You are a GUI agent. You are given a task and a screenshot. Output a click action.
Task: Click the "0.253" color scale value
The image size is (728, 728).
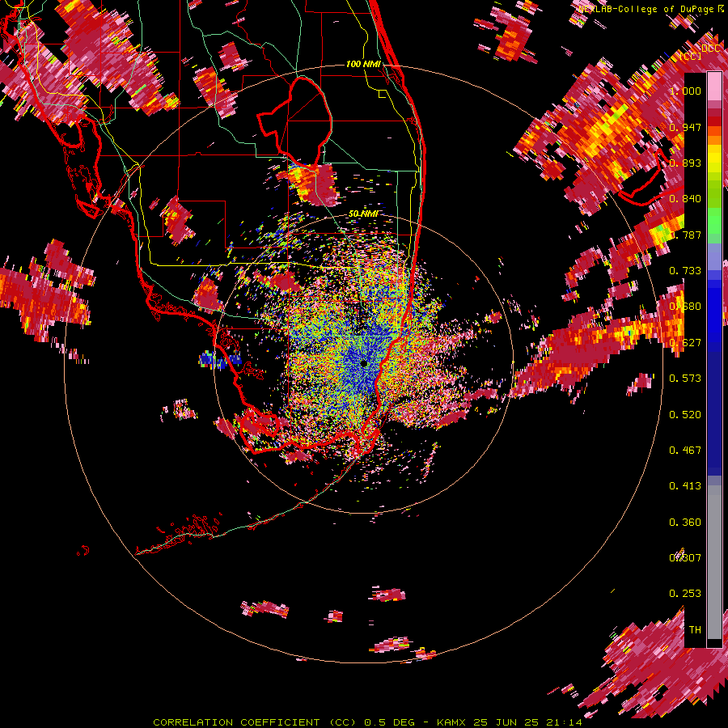click(685, 594)
